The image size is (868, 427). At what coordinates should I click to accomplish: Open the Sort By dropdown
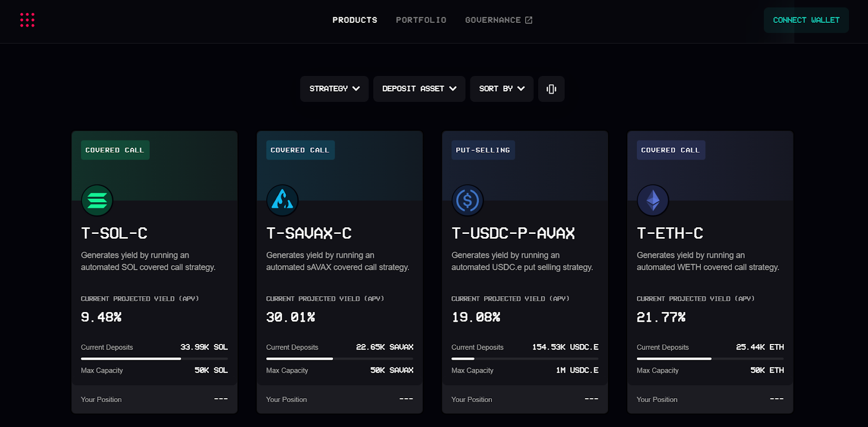point(501,89)
